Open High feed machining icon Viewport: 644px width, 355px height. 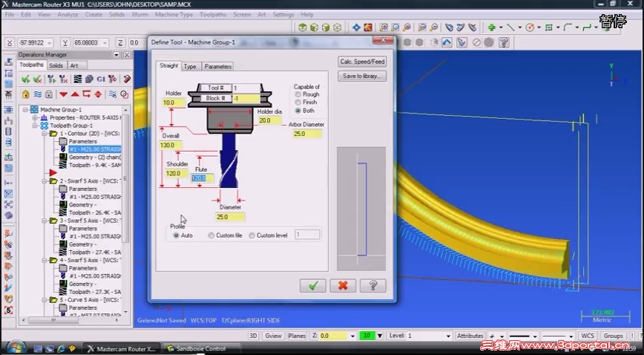click(113, 79)
